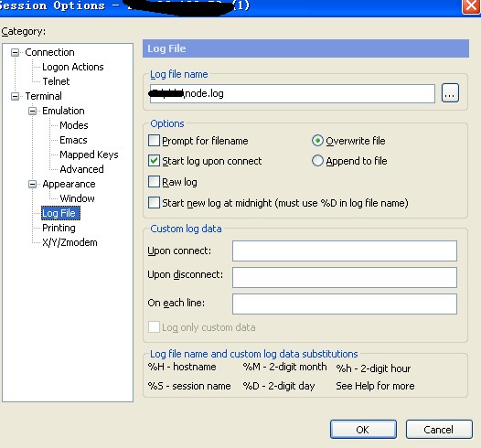The height and width of the screenshot is (448, 481).
Task: Open Printing category
Action: pyautogui.click(x=59, y=228)
